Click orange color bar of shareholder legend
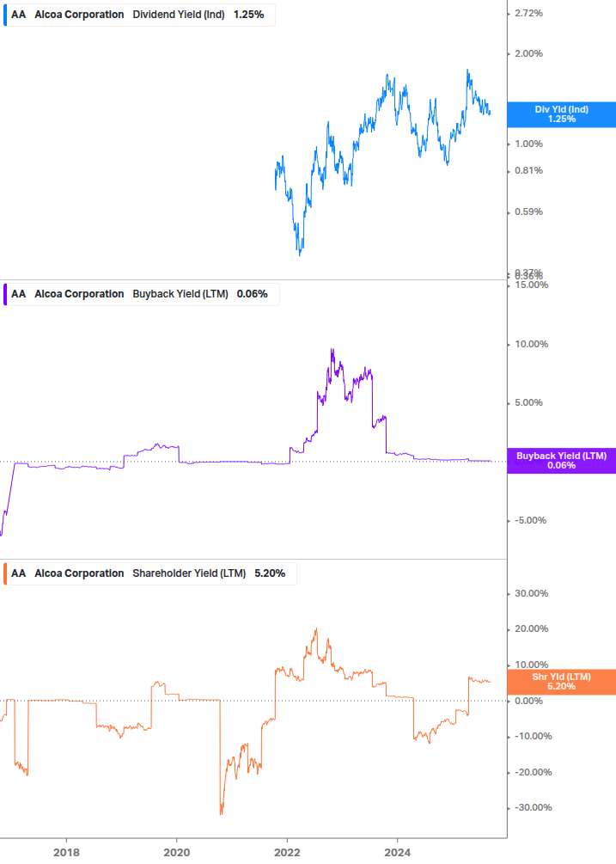 [x=5, y=573]
